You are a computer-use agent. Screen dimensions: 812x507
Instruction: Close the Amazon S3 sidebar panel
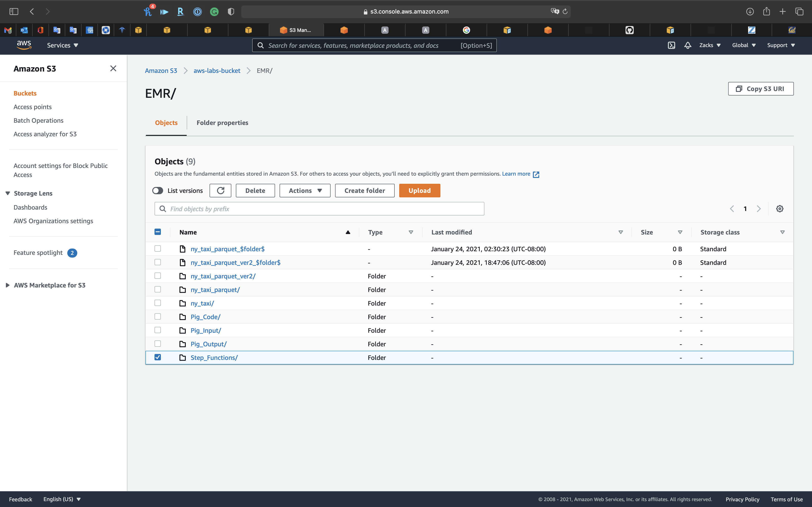pos(113,68)
